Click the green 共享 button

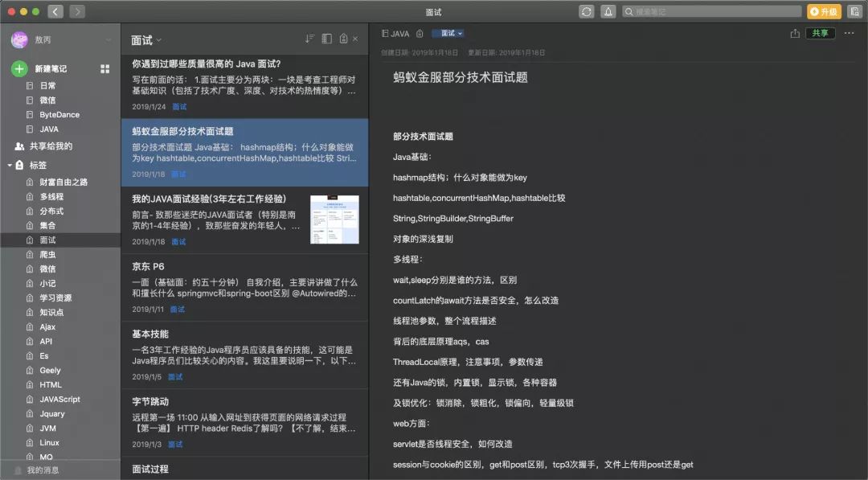821,33
